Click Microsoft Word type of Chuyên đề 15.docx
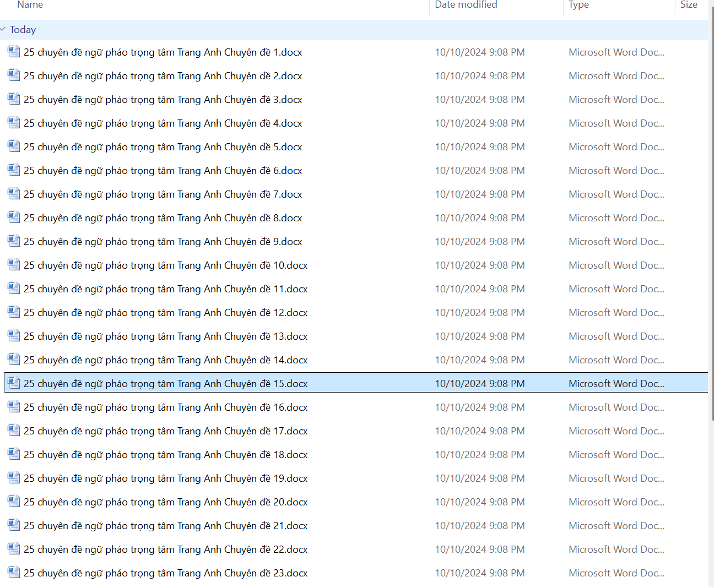Image resolution: width=714 pixels, height=588 pixels. click(616, 384)
